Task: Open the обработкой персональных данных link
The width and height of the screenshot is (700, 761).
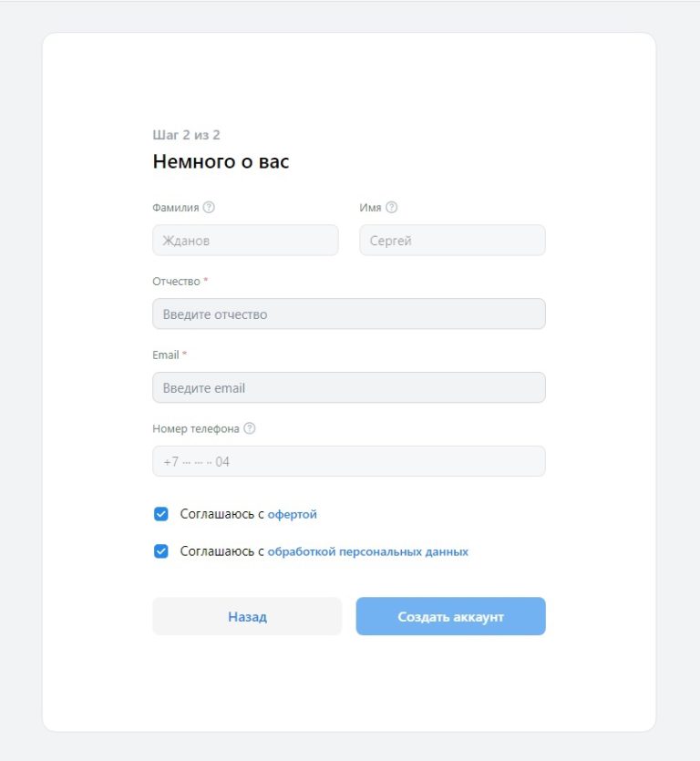Action: 367,551
